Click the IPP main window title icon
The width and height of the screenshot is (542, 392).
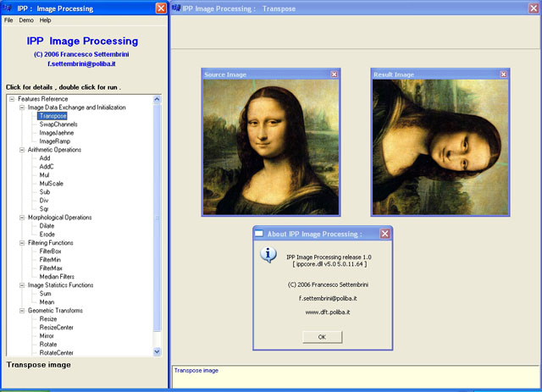[8, 8]
